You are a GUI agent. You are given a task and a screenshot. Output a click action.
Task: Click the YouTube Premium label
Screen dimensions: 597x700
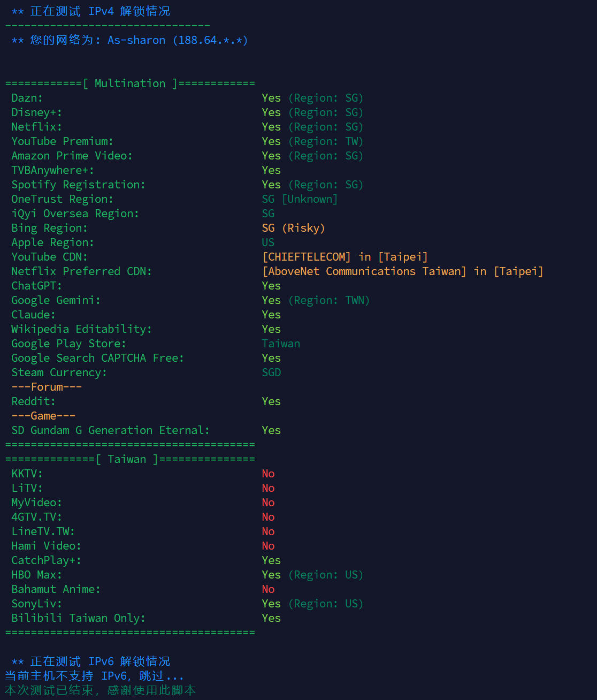62,141
